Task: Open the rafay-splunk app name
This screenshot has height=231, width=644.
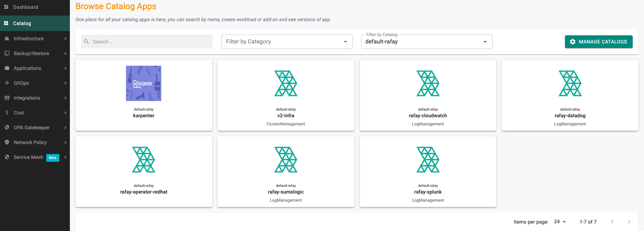Action: [428, 192]
